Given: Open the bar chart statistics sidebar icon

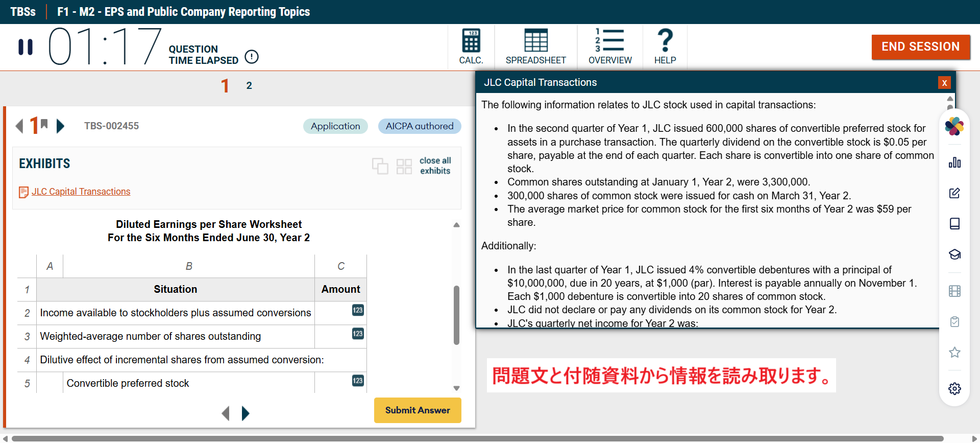Looking at the screenshot, I should 954,162.
